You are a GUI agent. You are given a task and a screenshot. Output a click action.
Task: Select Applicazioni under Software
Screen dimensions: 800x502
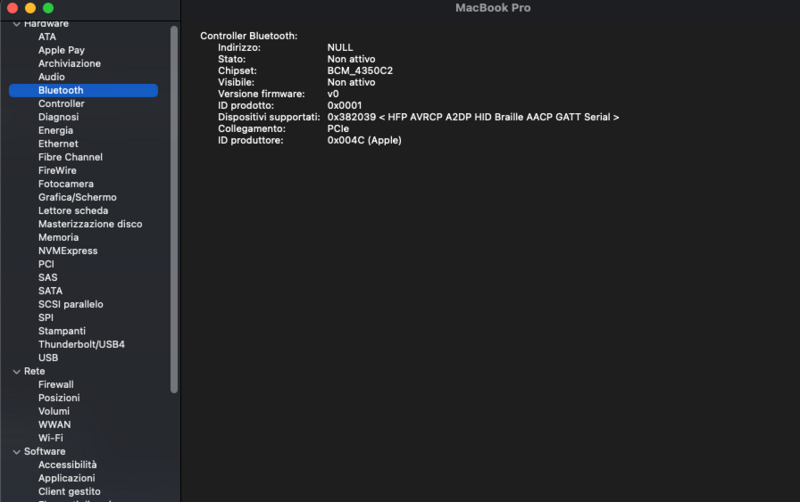coord(66,478)
